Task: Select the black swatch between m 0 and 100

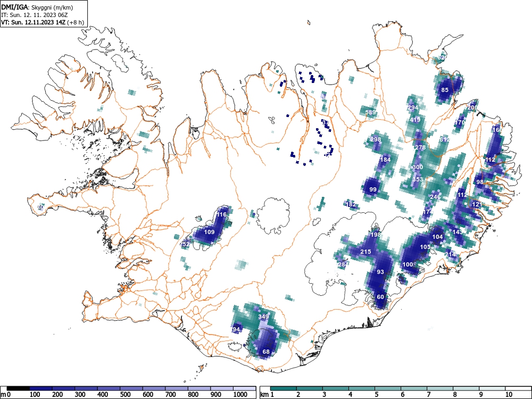Action: pyautogui.click(x=18, y=388)
